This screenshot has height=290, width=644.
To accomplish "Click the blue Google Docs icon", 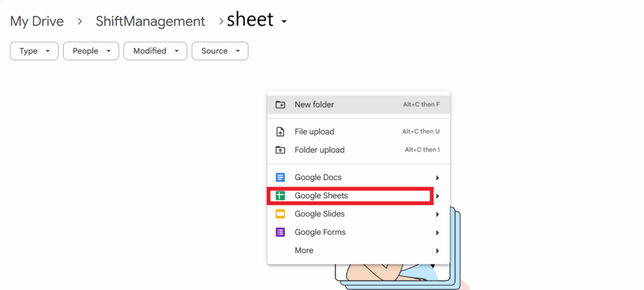I will (280, 177).
